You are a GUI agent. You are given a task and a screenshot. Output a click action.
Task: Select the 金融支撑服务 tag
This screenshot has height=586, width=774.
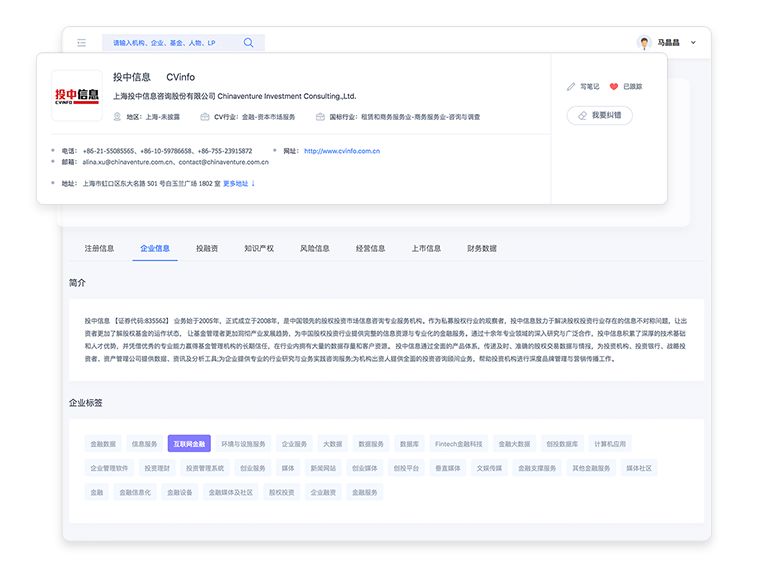coord(537,468)
